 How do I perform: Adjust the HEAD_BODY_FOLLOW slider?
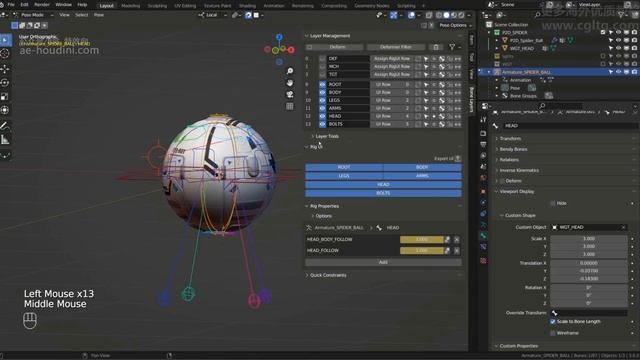[422, 240]
